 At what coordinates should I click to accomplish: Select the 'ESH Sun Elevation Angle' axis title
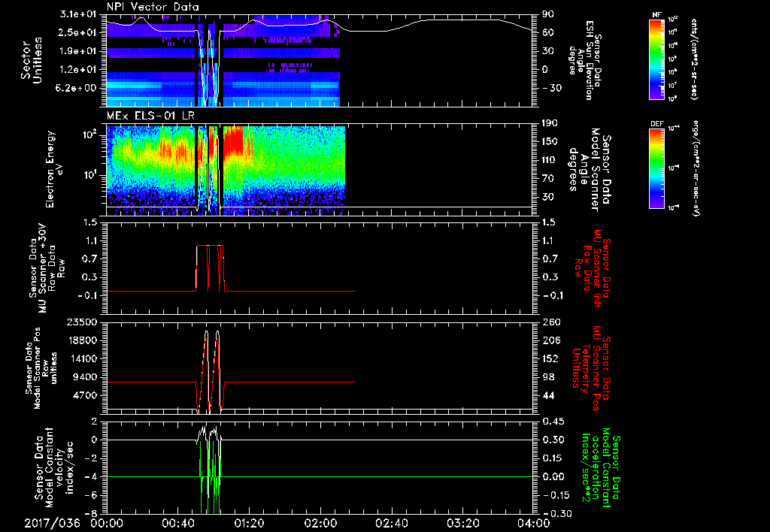pyautogui.click(x=585, y=60)
